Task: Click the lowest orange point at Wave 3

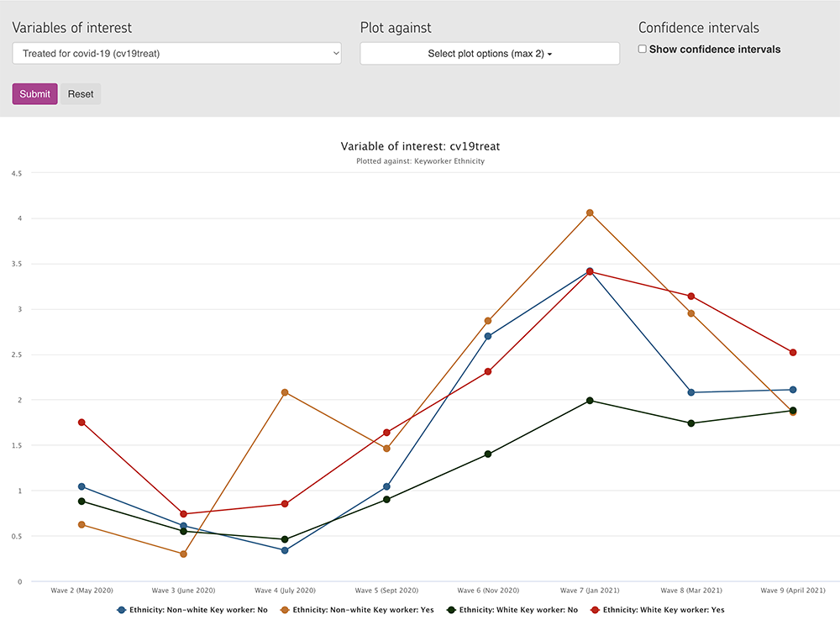Action: [x=183, y=554]
